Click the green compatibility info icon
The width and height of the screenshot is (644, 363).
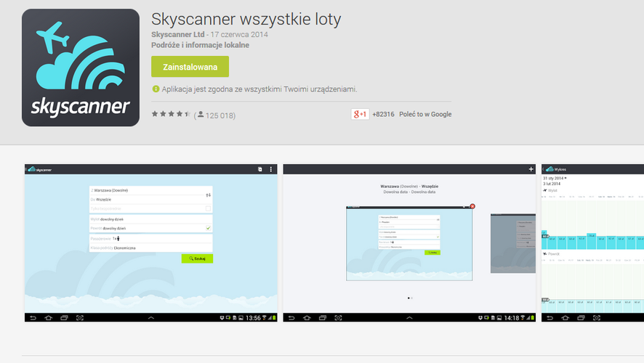point(156,89)
